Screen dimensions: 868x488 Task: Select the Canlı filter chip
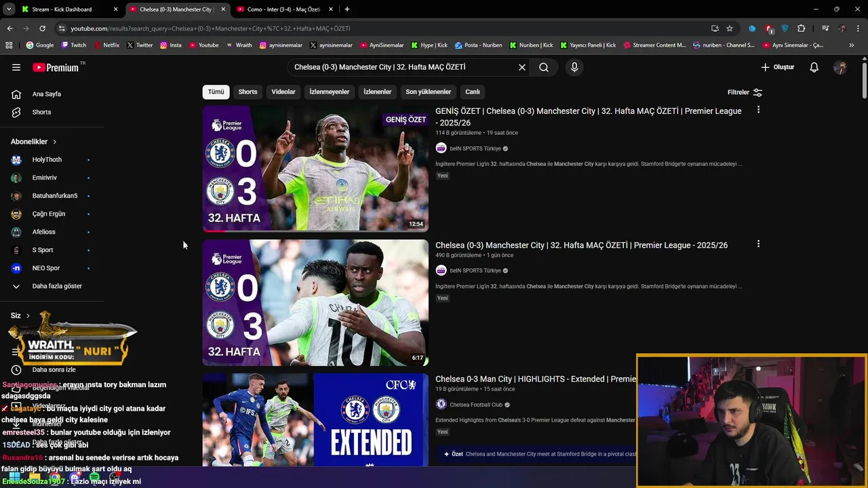coord(473,91)
